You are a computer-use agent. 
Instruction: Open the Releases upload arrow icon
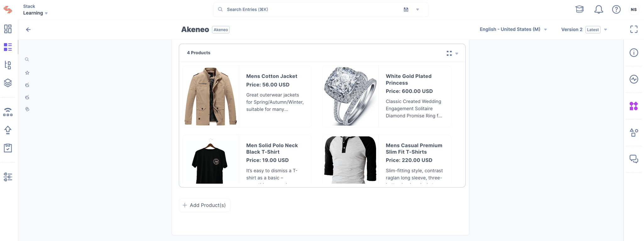(8, 130)
